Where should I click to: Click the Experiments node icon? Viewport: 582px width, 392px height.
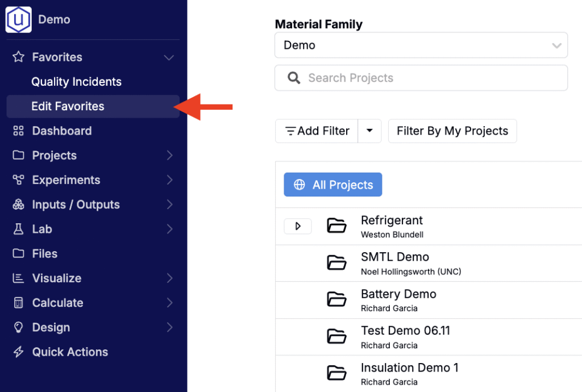click(19, 180)
